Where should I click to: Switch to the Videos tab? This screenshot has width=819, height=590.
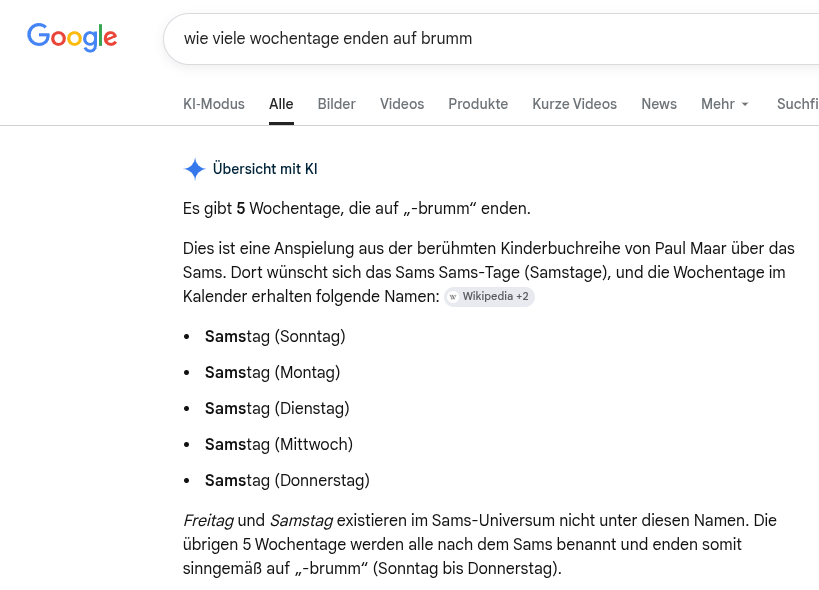pos(402,104)
